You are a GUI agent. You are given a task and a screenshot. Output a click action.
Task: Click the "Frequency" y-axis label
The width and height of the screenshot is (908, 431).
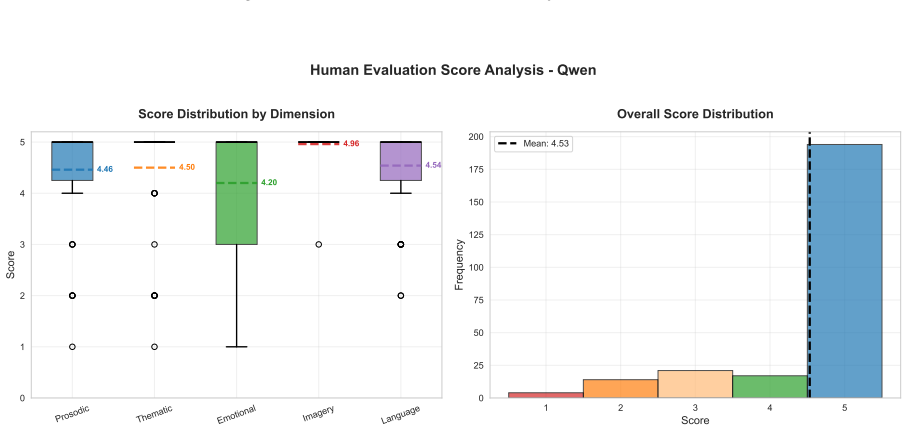click(460, 265)
